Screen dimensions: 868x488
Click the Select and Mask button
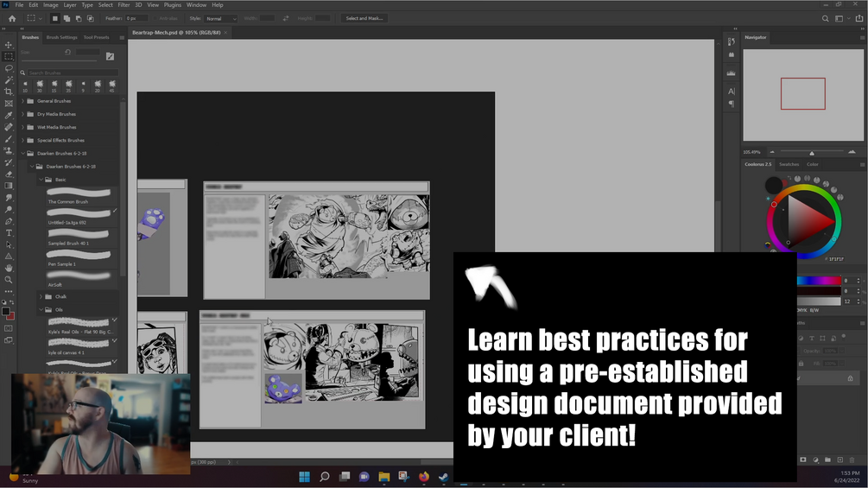(x=364, y=18)
